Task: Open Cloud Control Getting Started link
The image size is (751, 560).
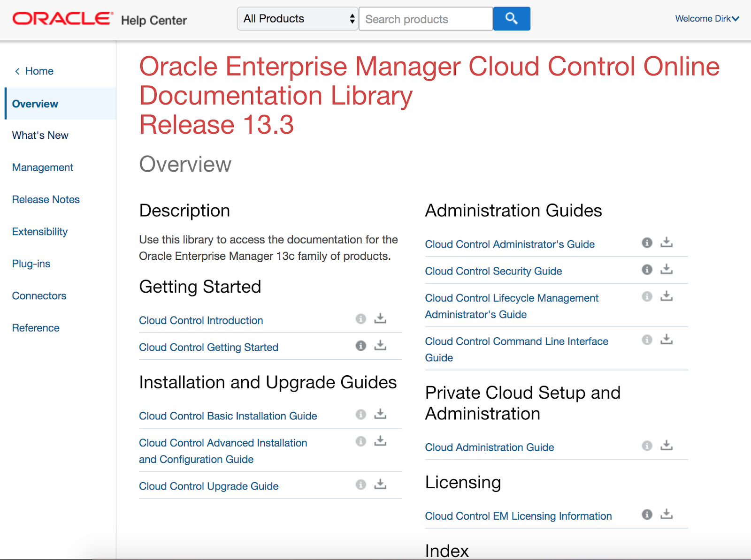Action: tap(208, 348)
